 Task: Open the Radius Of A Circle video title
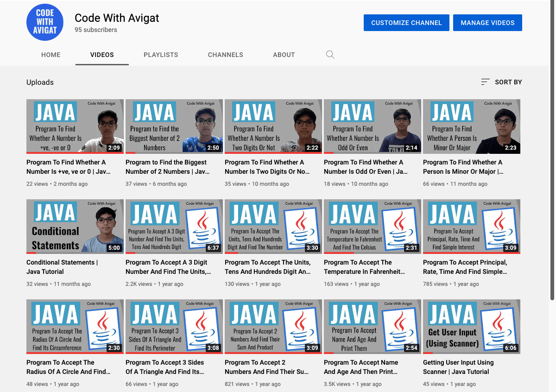tap(69, 367)
